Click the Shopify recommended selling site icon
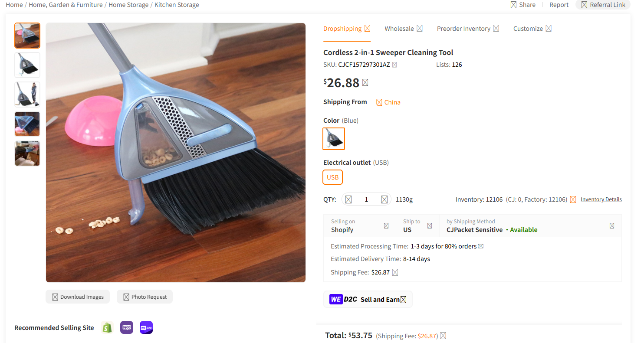644x343 pixels. point(107,327)
